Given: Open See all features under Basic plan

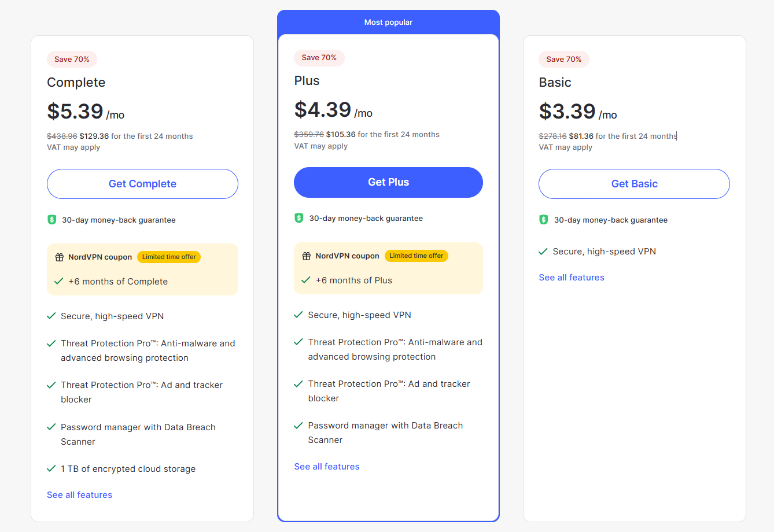Looking at the screenshot, I should [x=572, y=278].
